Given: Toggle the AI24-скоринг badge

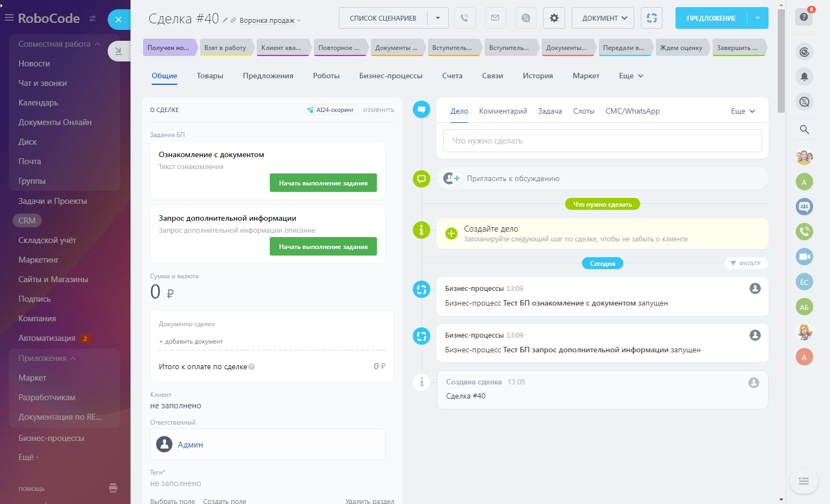Looking at the screenshot, I should (x=331, y=110).
